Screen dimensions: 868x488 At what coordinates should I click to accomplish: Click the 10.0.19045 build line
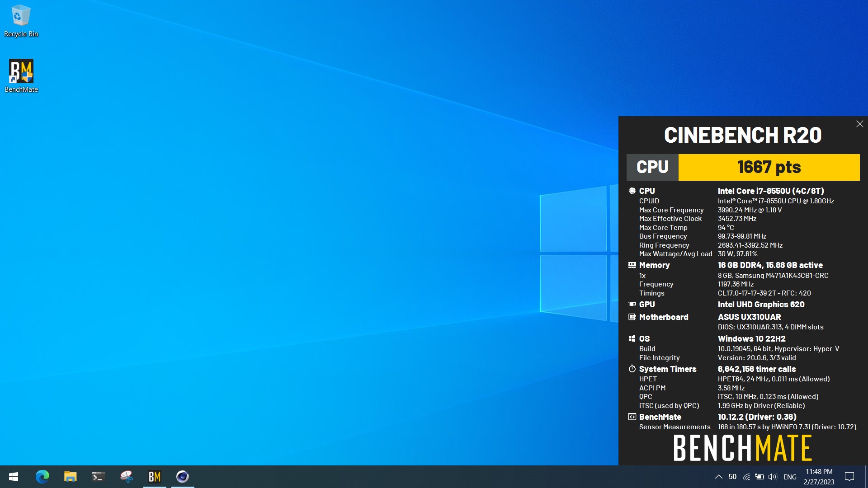[778, 349]
